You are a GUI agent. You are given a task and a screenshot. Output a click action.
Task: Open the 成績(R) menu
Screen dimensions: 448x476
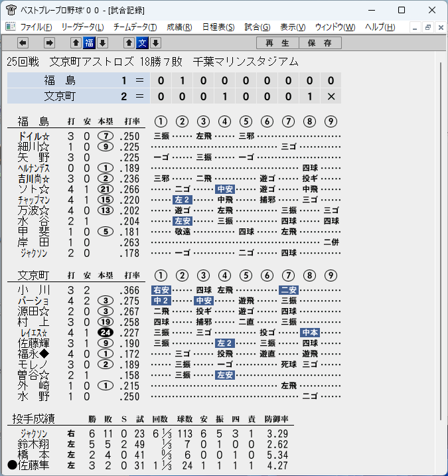point(179,27)
